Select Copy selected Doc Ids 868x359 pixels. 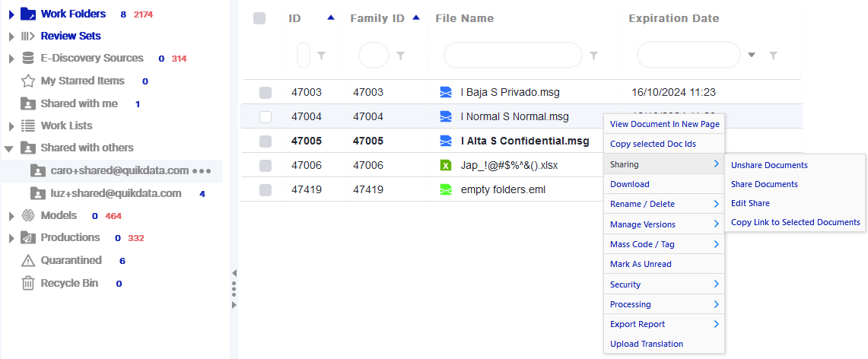point(663,144)
